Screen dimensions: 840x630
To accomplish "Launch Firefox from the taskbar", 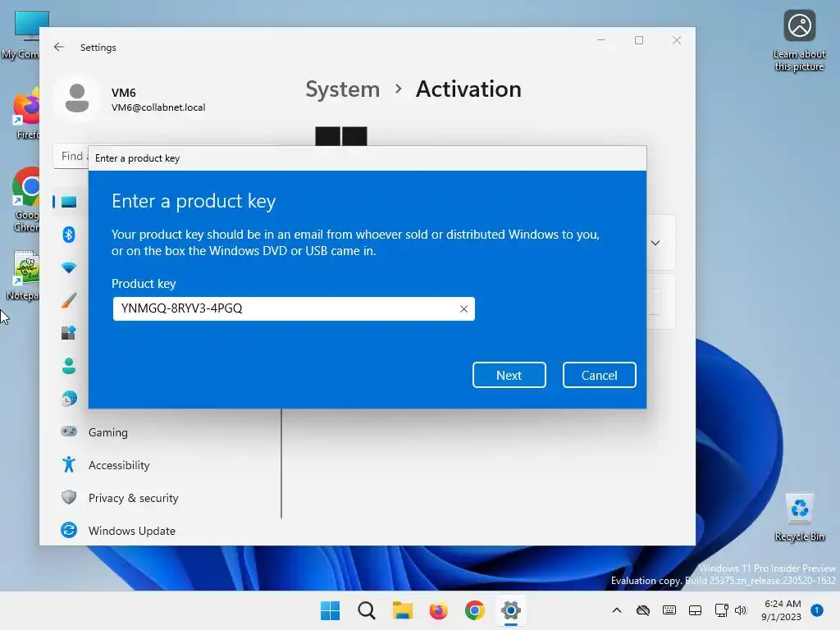I will click(438, 610).
